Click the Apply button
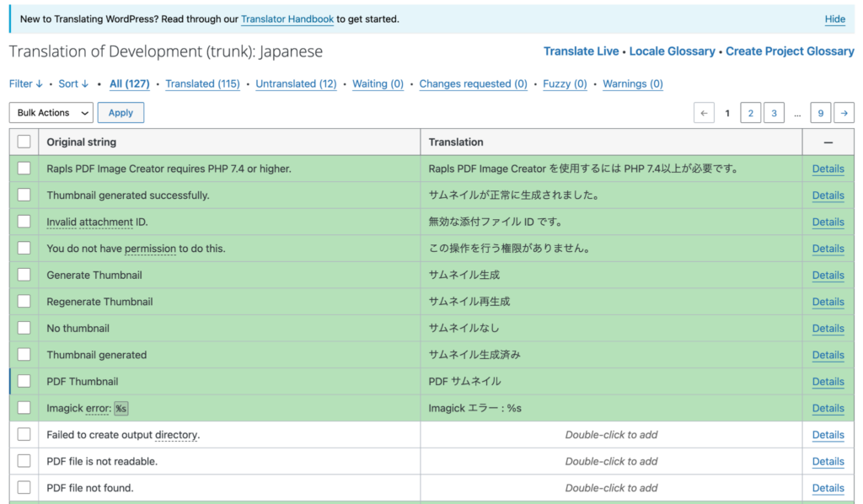 [x=121, y=112]
